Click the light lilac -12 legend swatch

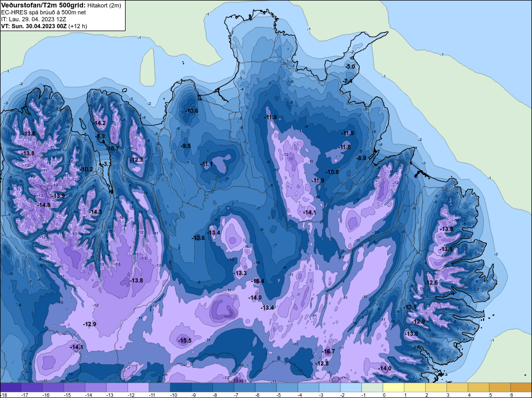point(138,387)
